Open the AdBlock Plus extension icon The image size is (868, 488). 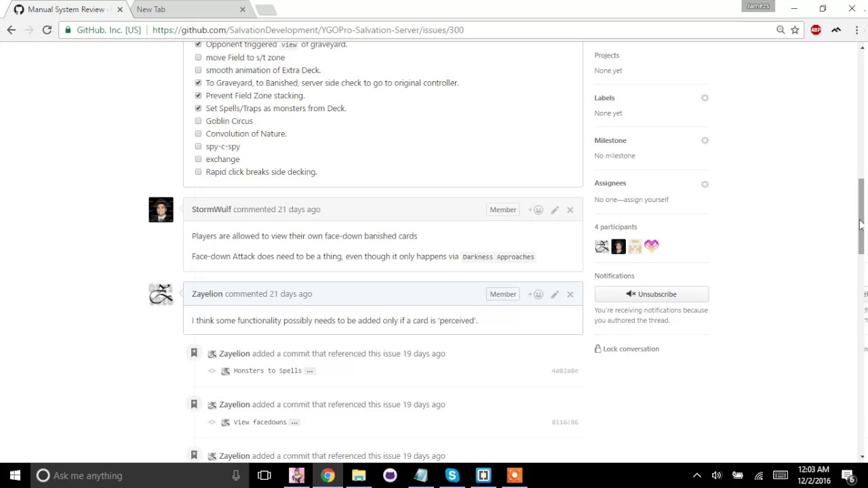tap(816, 30)
